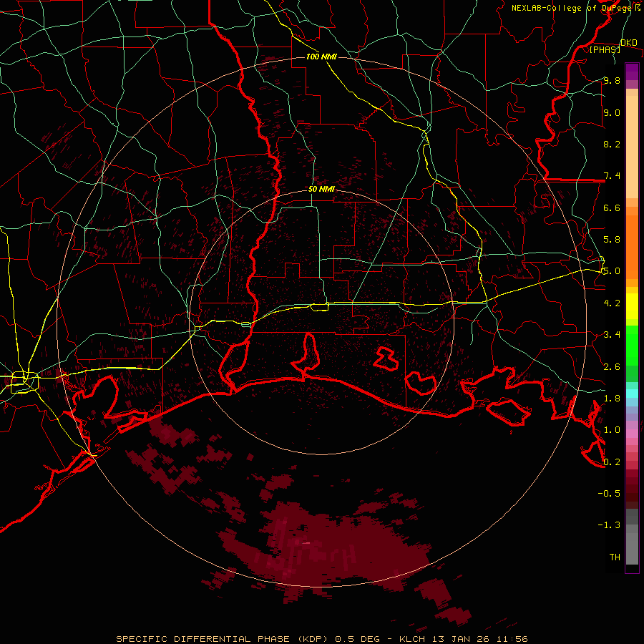Click the 9.0 value on color scale

(x=612, y=112)
